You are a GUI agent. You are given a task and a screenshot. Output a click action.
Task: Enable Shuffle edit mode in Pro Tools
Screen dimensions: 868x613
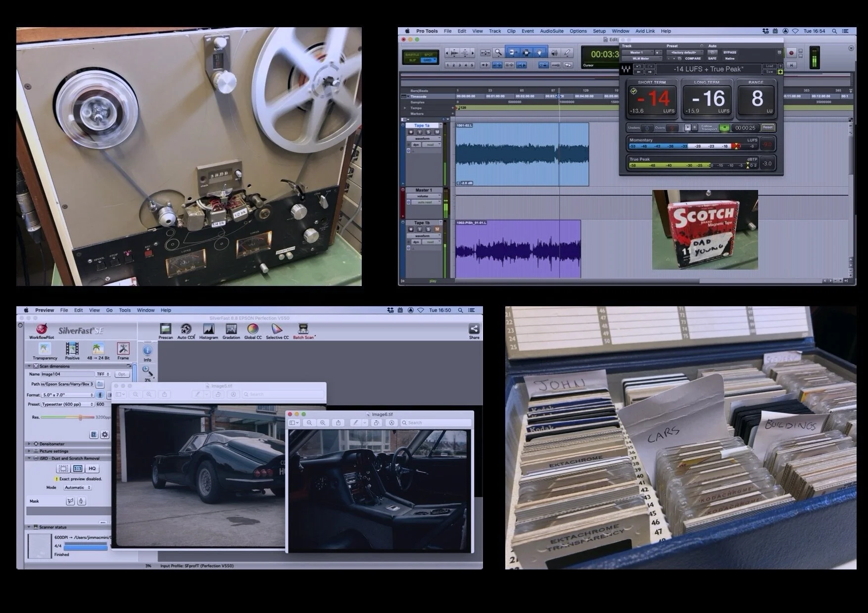click(x=412, y=55)
